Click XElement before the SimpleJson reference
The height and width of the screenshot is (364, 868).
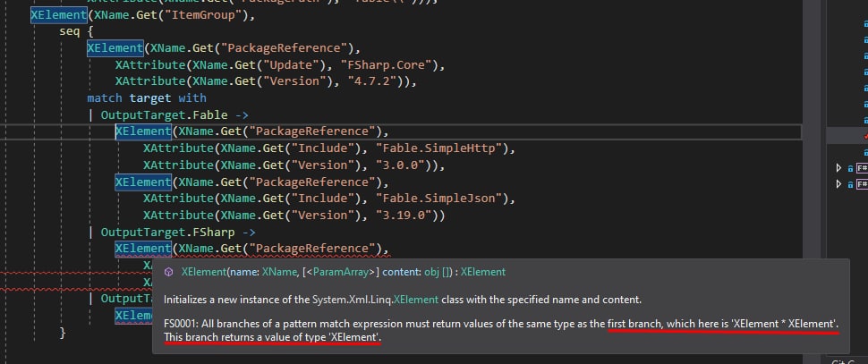[x=143, y=182]
